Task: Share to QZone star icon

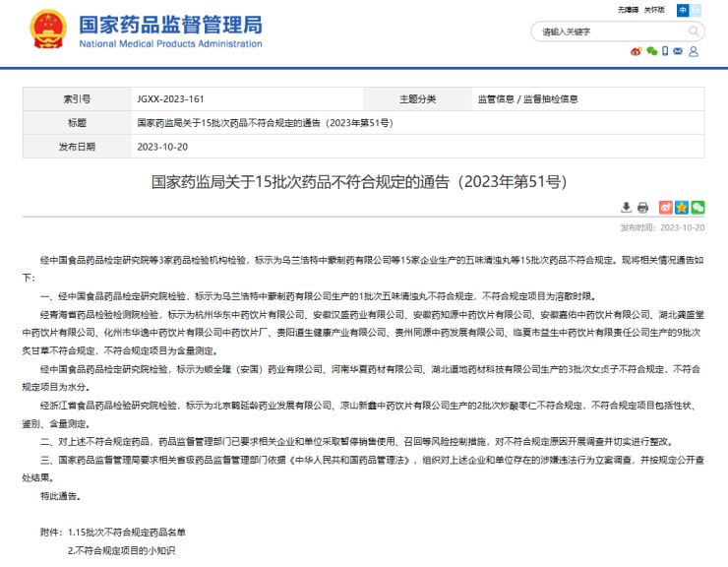Action: (x=681, y=208)
